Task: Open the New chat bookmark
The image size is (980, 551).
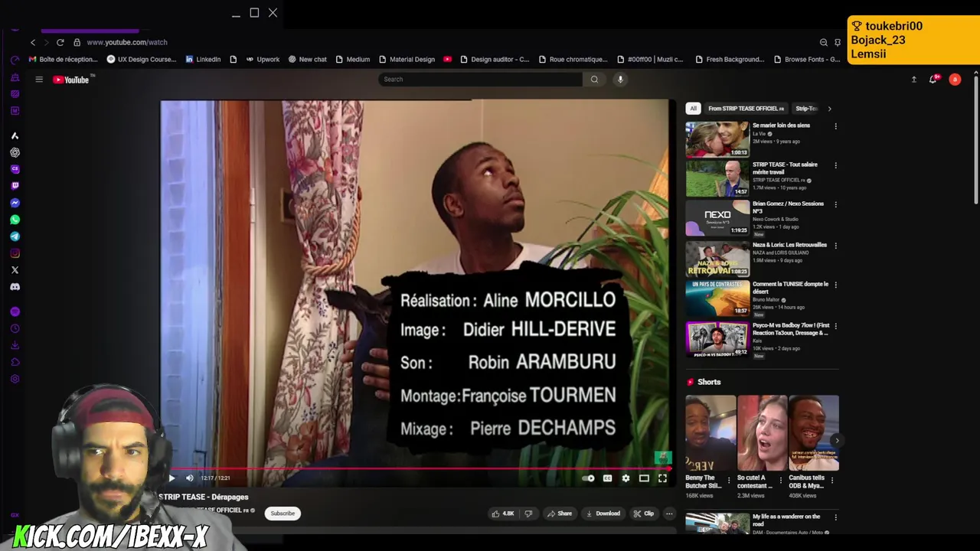Action: [x=307, y=60]
